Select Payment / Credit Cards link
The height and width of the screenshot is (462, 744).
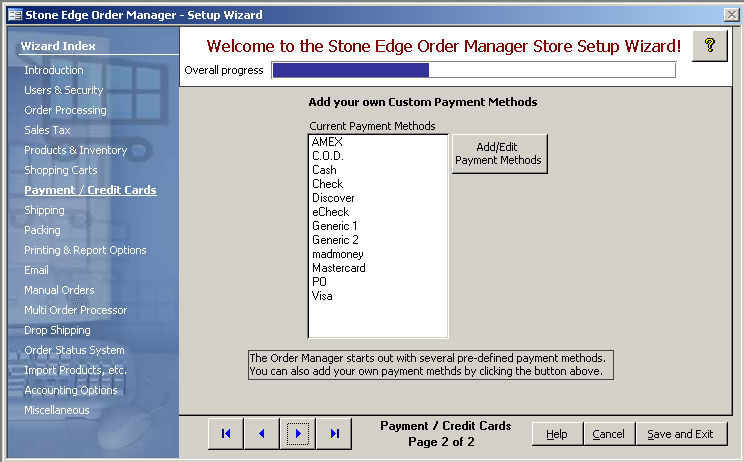click(90, 190)
